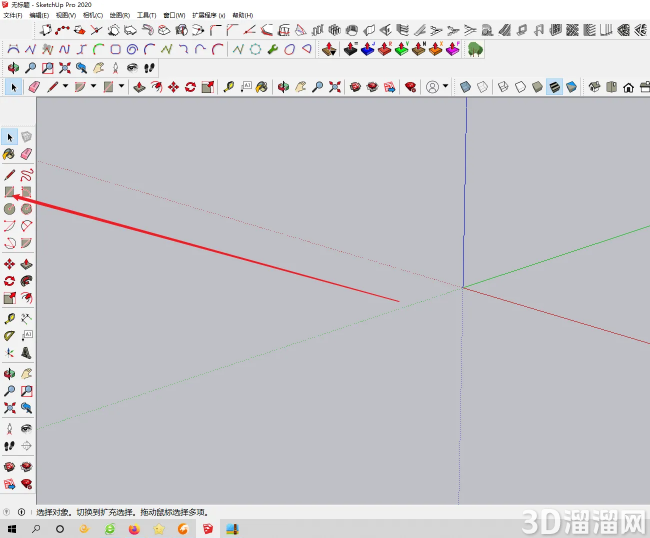Open the 扩展程序 menu

pyautogui.click(x=209, y=15)
